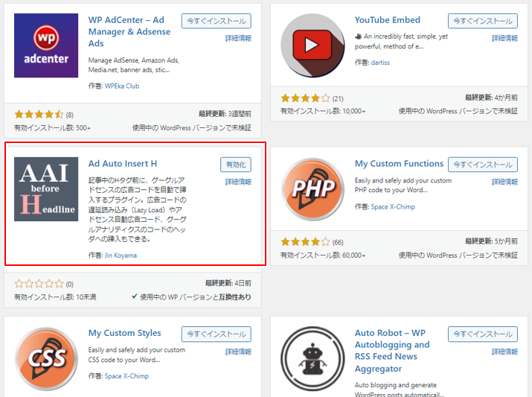Click 有効インストール数: 10未満 text
The width and height of the screenshot is (532, 397).
55,297
